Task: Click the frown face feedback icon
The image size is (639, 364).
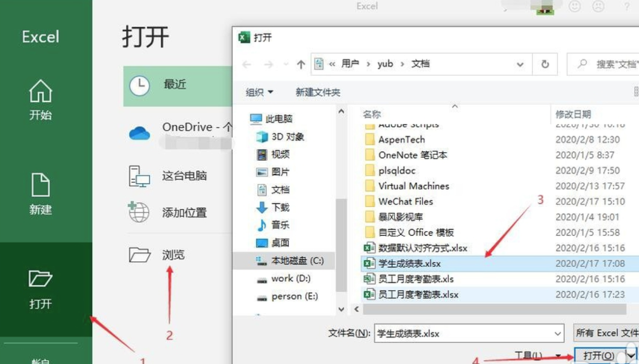Action: pos(599,7)
